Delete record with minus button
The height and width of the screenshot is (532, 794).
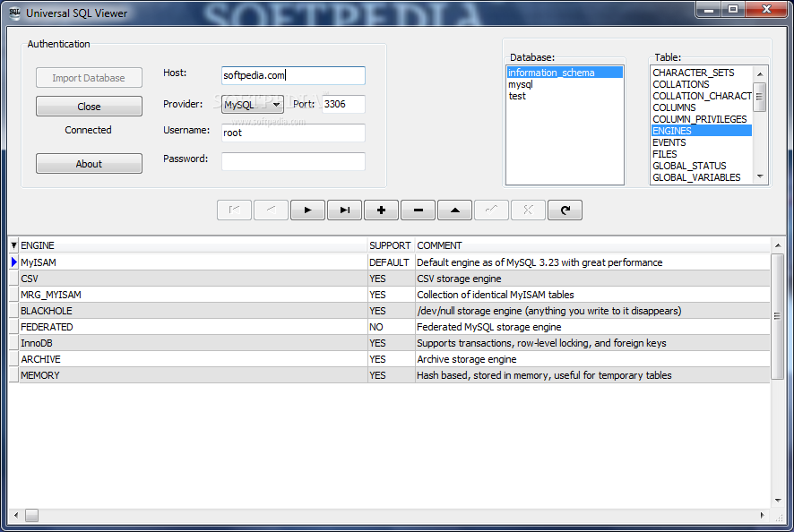(419, 210)
